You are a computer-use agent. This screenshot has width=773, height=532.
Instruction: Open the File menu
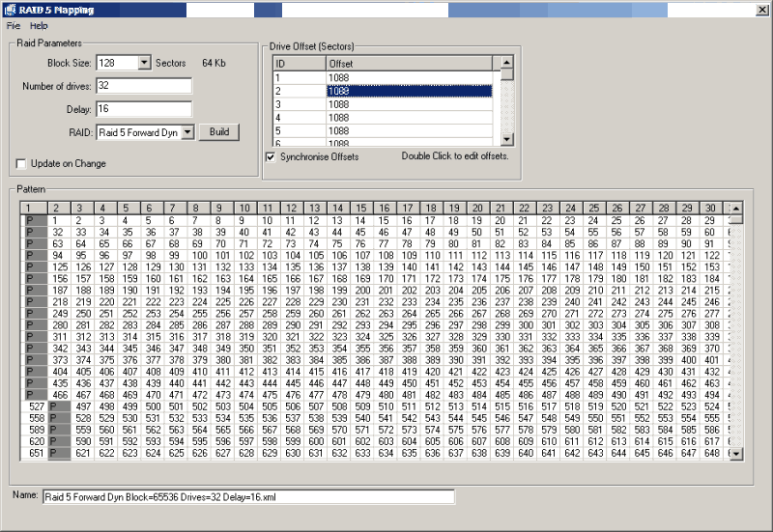(14, 26)
